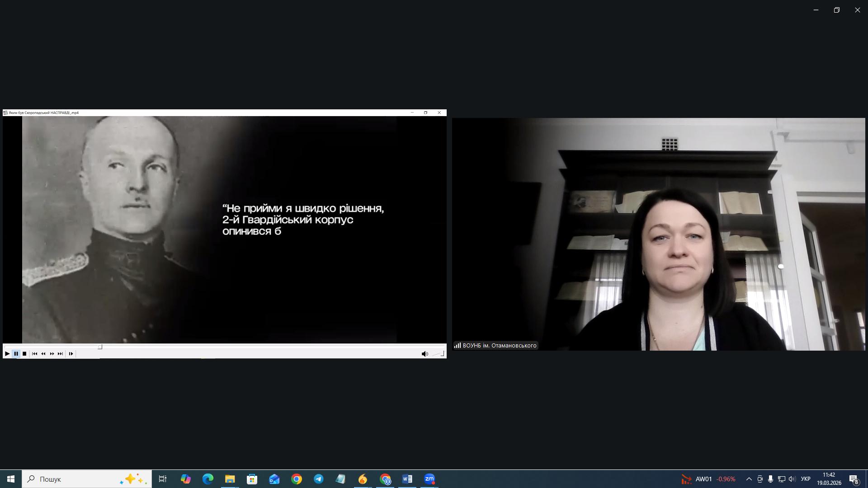Stop the video with Stop button

coord(24,354)
